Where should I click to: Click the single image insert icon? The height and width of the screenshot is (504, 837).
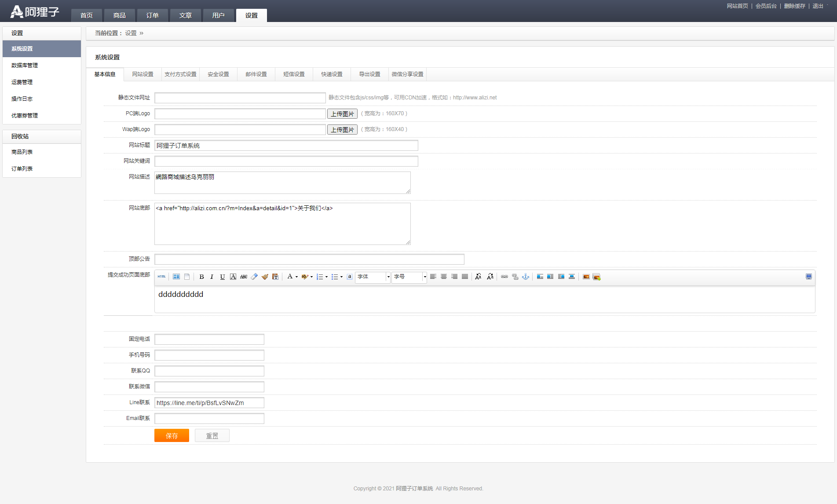pos(586,277)
